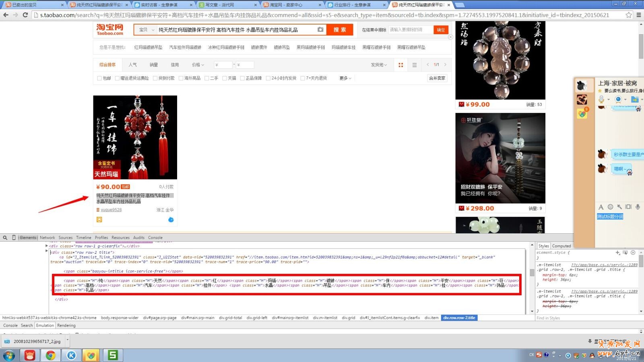The image size is (644, 362).
Task: Tick the 货到付款 checkbox
Action: 155,78
